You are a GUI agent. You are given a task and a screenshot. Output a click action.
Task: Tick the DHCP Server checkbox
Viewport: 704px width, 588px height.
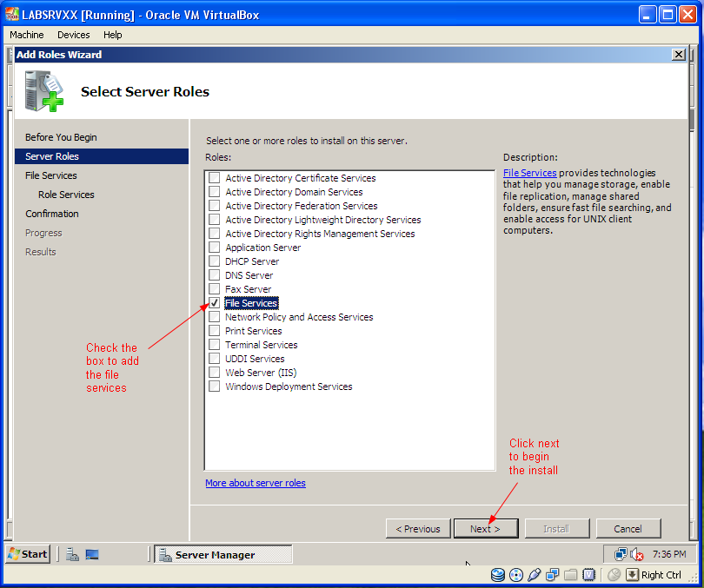tap(214, 261)
